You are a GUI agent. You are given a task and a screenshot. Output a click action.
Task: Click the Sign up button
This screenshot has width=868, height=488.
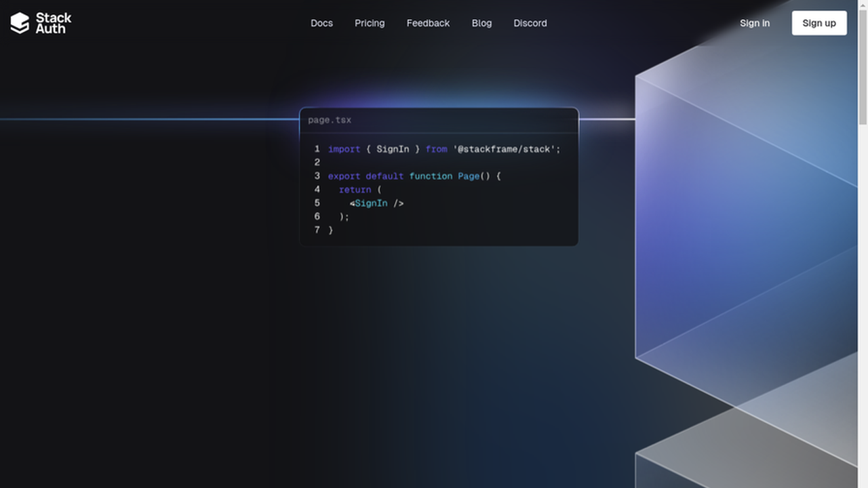(x=819, y=23)
